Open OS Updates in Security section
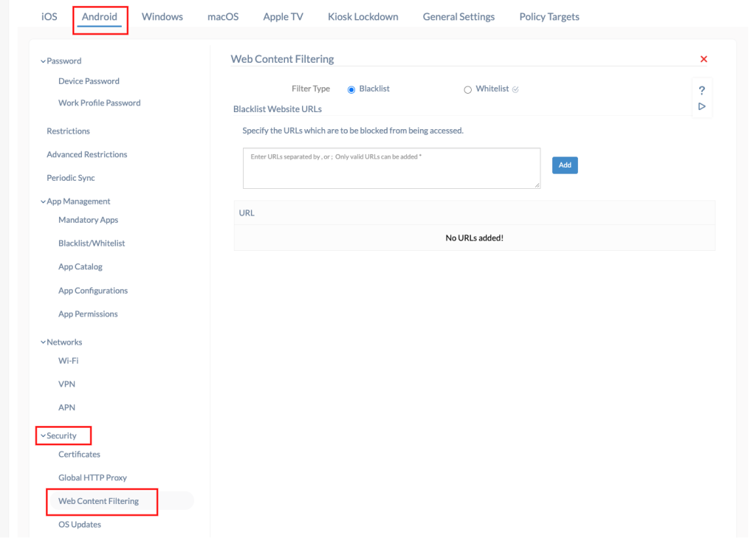Image resolution: width=756 pixels, height=538 pixels. pos(80,525)
